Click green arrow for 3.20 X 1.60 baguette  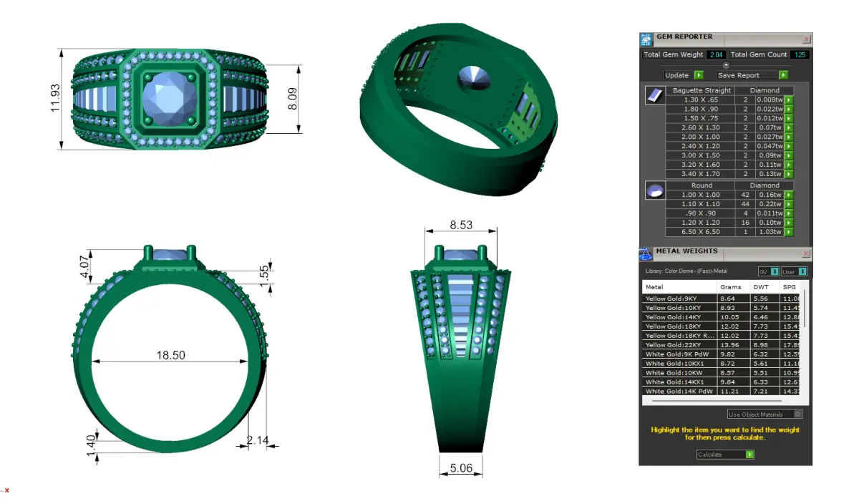(x=790, y=165)
